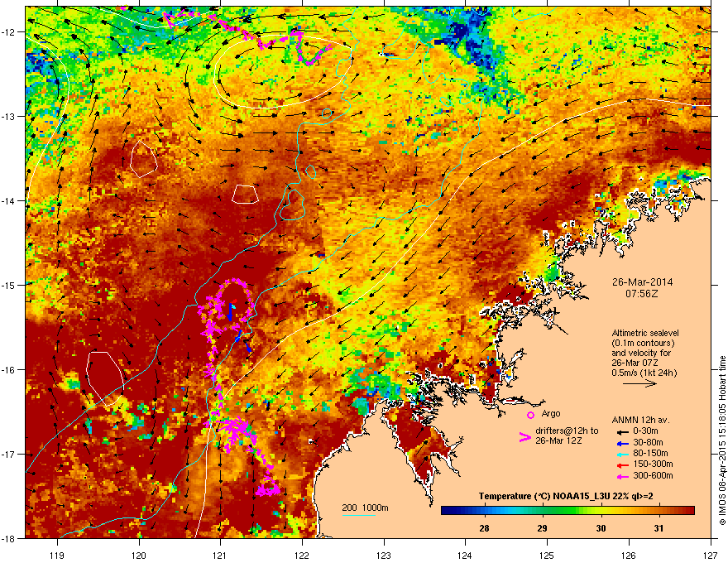
Task: Click the Altimetric sealevel label
Action: (x=645, y=333)
